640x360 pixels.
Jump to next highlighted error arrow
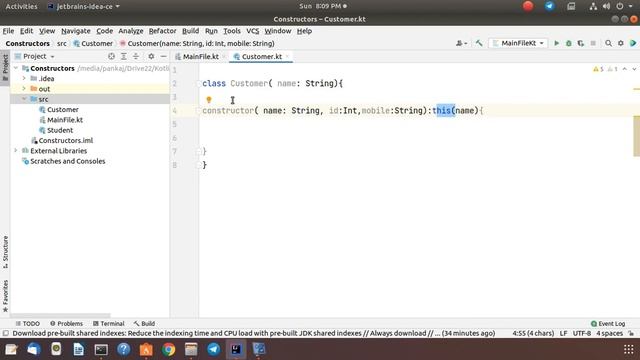(634, 69)
